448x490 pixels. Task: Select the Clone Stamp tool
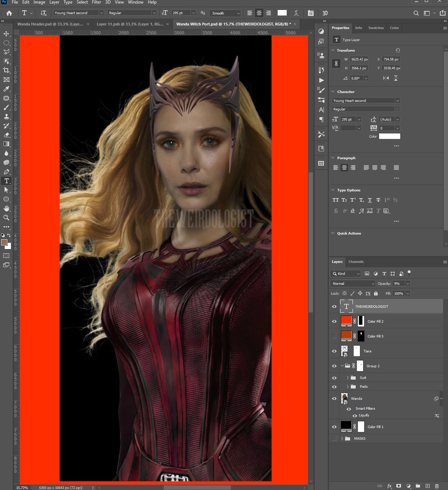click(7, 116)
